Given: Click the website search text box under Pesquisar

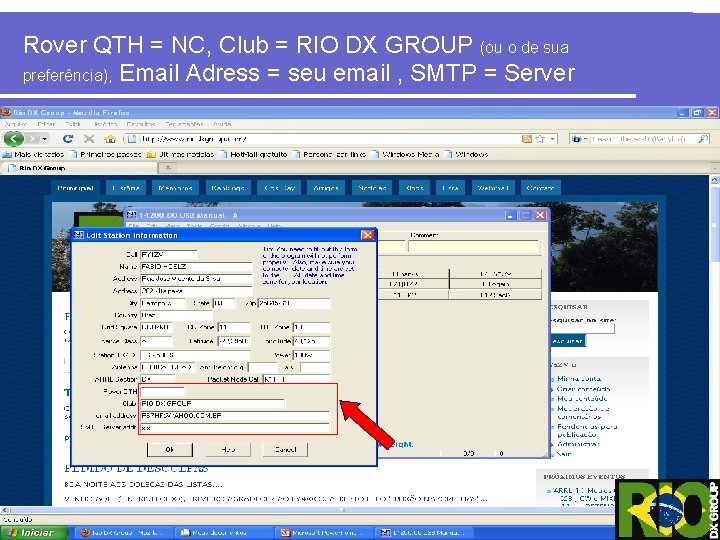Looking at the screenshot, I should tap(582, 329).
